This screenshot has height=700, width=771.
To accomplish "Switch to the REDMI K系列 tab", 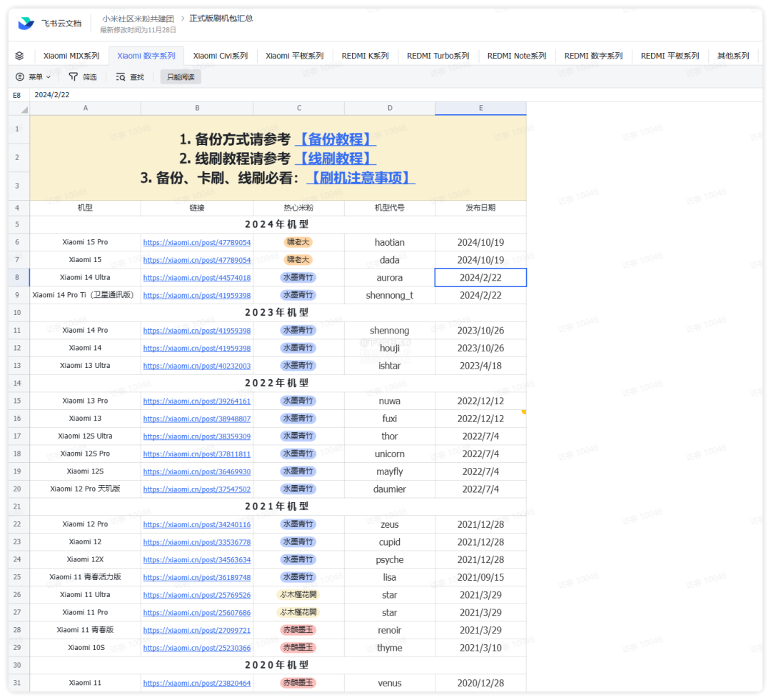I will tap(365, 56).
